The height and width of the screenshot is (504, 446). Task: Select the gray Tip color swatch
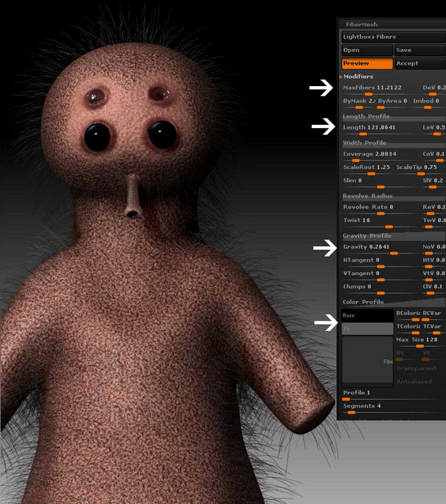click(x=368, y=329)
